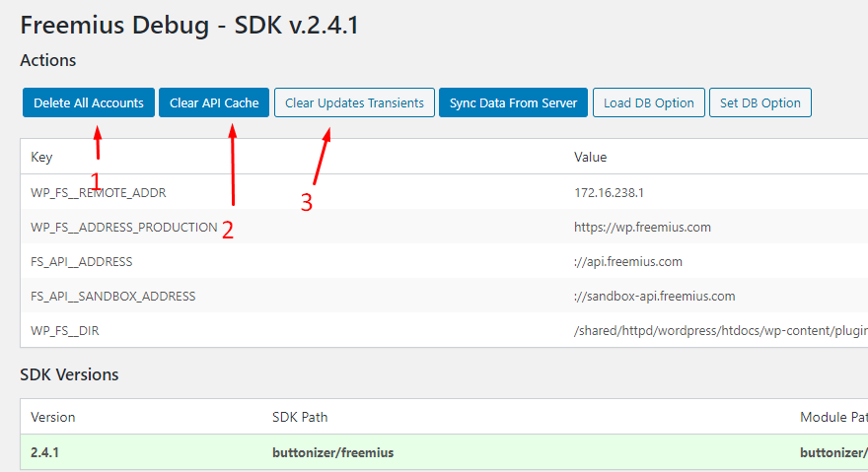Click the WP_FS__DIR key
868x472 pixels.
point(65,331)
